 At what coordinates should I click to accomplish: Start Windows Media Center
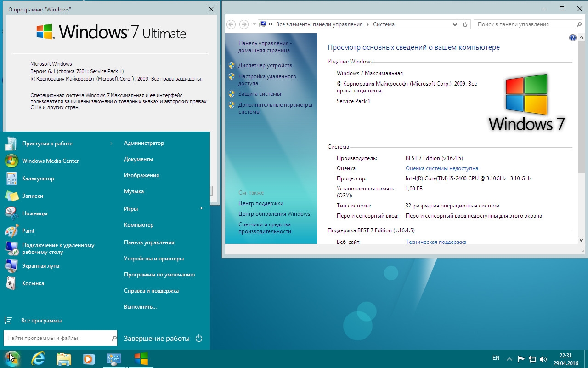[x=51, y=161]
